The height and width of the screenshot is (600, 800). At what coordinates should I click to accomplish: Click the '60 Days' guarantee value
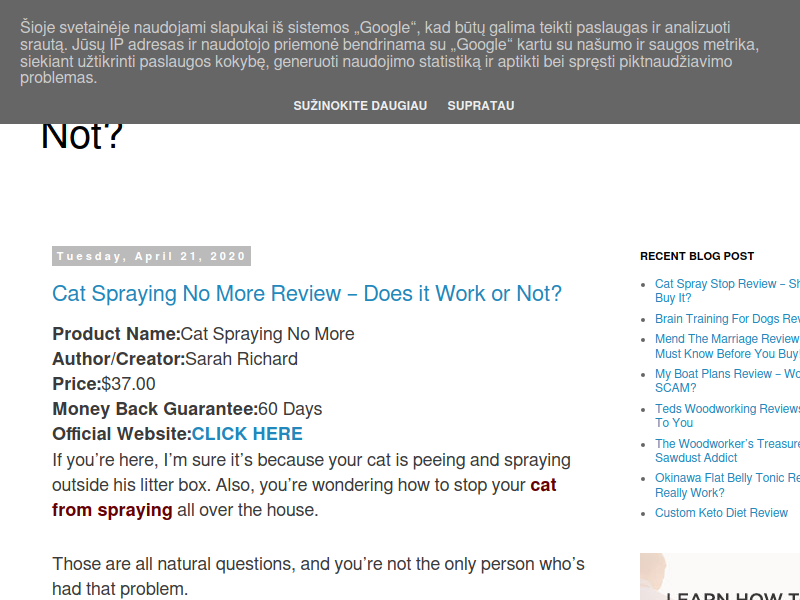(290, 409)
